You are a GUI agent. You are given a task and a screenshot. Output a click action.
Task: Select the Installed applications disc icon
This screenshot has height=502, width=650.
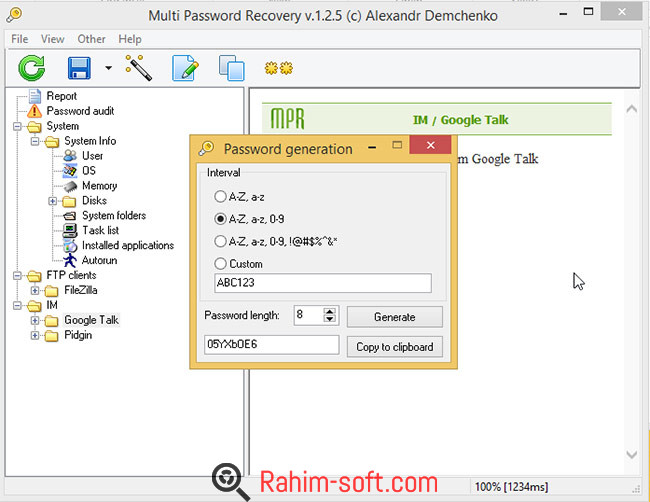click(70, 245)
